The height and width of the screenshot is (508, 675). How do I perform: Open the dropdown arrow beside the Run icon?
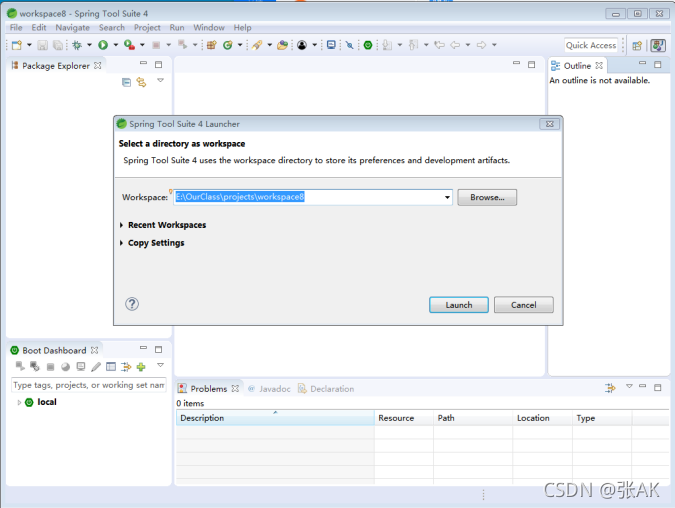(x=115, y=45)
